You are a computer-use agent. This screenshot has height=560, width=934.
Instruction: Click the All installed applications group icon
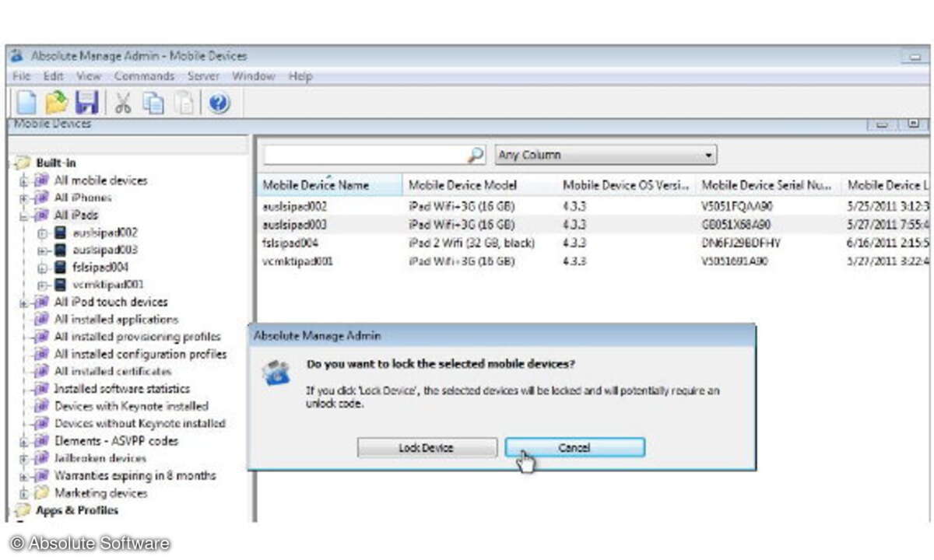tap(43, 320)
